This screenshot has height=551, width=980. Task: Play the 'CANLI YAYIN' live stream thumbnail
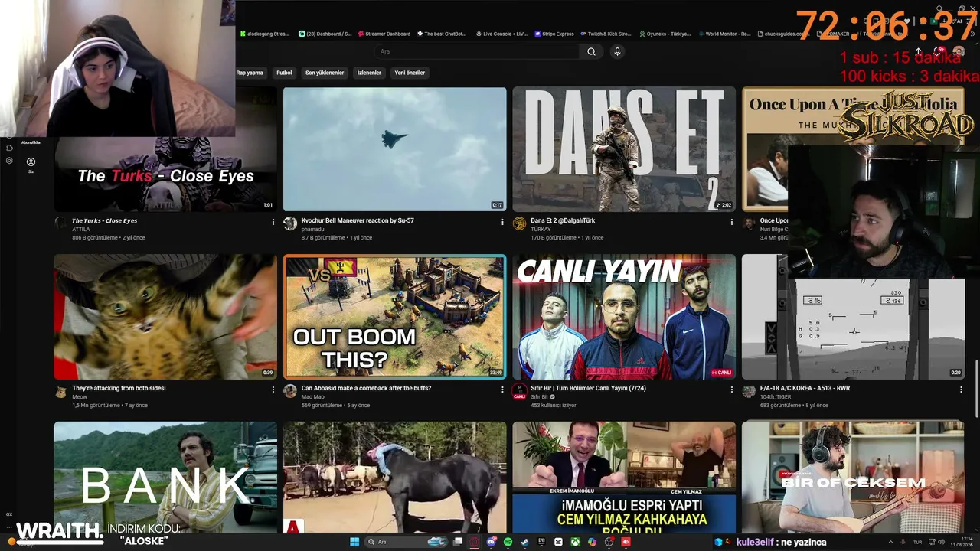pos(624,317)
